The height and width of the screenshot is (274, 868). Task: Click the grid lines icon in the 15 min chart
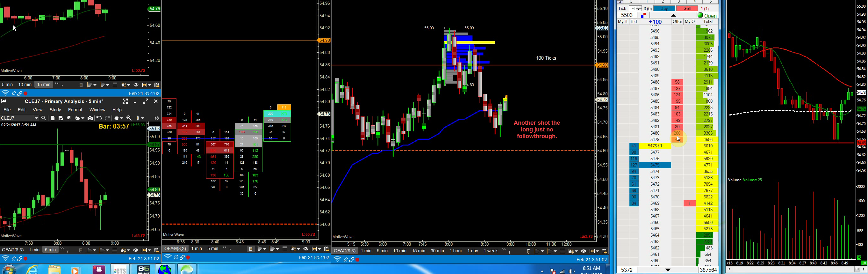(x=115, y=85)
